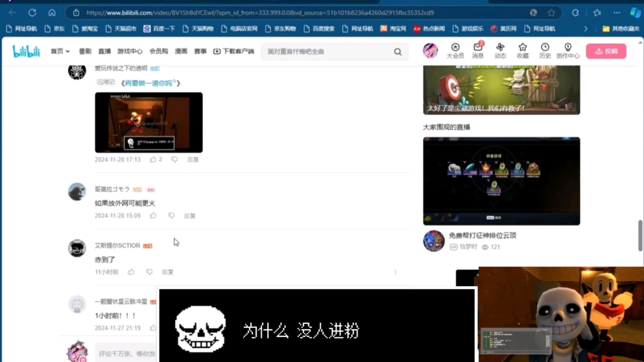The height and width of the screenshot is (362, 644).
Task: Click the livestream uploader avatar
Action: coord(434,241)
